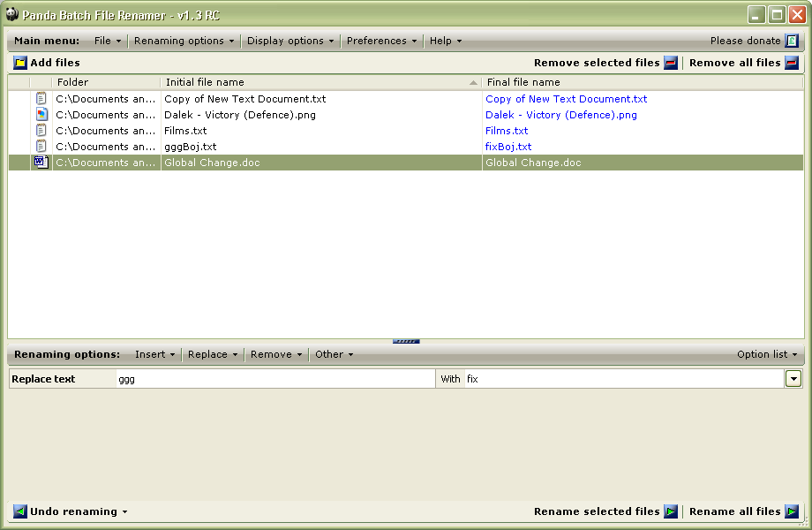The width and height of the screenshot is (812, 530).
Task: Click the PNG image icon for Dalek - Victory
Action: pos(41,115)
